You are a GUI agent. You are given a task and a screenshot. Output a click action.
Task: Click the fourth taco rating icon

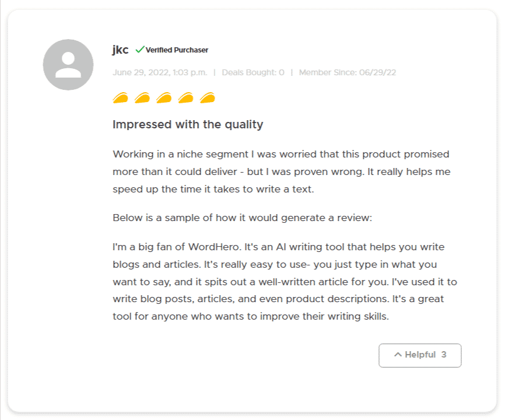pyautogui.click(x=186, y=97)
